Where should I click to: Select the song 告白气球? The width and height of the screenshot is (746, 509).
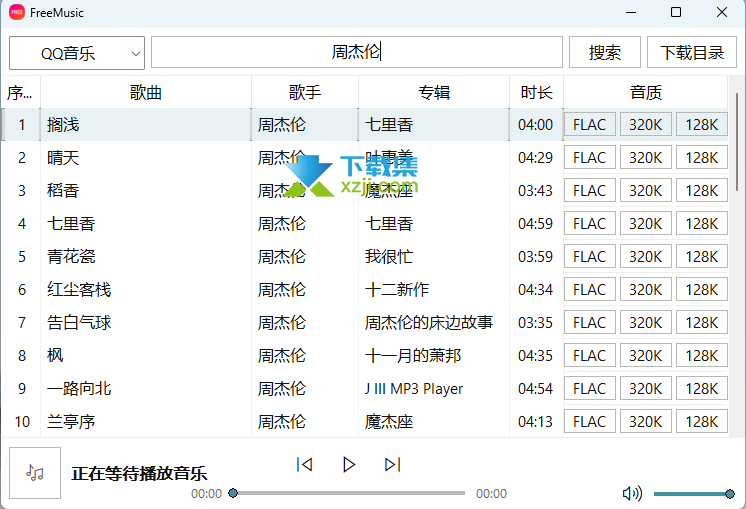tap(79, 322)
